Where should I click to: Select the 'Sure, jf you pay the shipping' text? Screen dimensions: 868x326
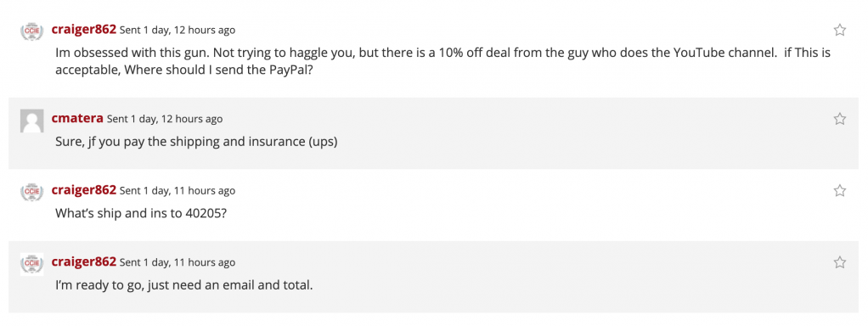(x=196, y=143)
